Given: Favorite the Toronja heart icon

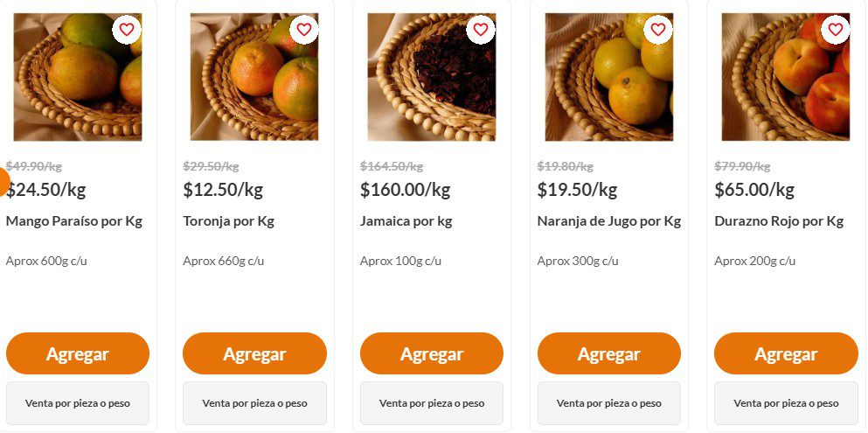Looking at the screenshot, I should point(304,30).
